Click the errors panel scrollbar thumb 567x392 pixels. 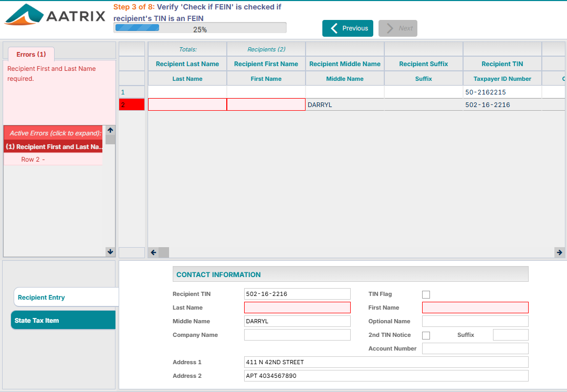[110, 140]
